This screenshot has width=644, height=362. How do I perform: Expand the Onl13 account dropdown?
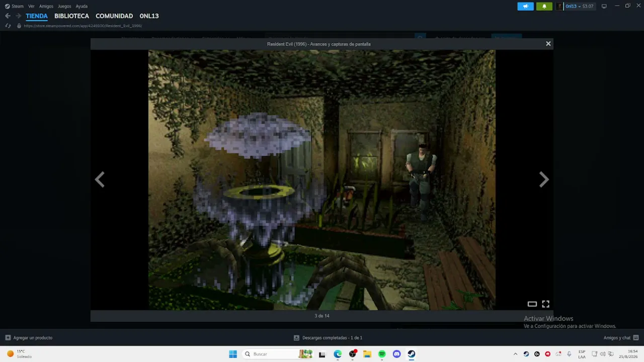[579, 6]
